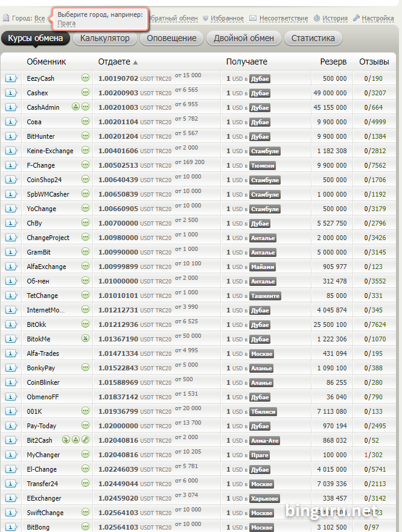Click reviews 1/302 for MyChanger
This screenshot has width=402, height=532.
[374, 455]
